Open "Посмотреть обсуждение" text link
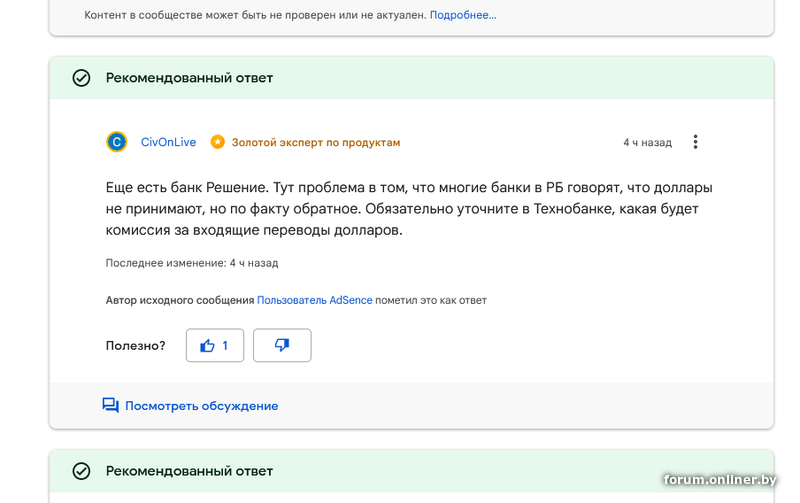 201,406
